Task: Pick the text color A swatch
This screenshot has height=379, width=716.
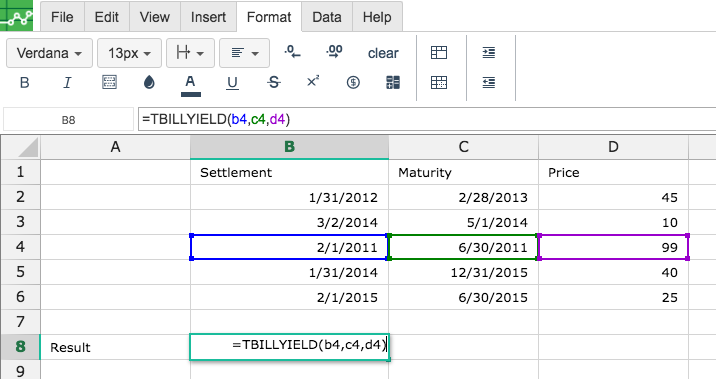Action: click(190, 85)
